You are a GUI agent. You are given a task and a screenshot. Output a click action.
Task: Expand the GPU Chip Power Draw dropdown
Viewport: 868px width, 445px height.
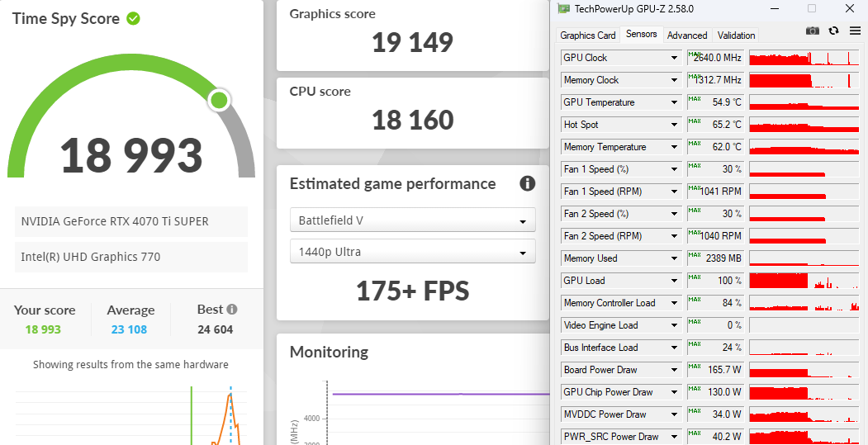[674, 392]
